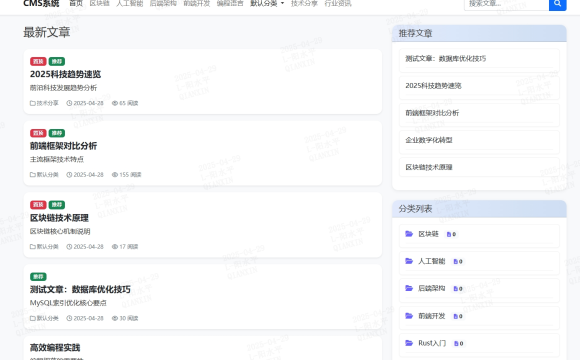Screen dimensions: 580x360
Task: Click the summary text 主流框架技术特点
Action: tap(57, 159)
